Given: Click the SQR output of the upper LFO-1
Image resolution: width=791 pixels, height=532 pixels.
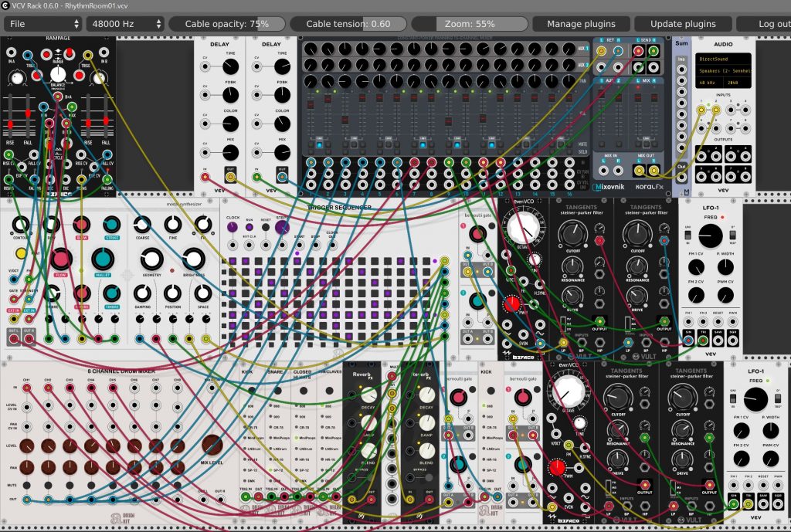Looking at the screenshot, I should [x=732, y=341].
